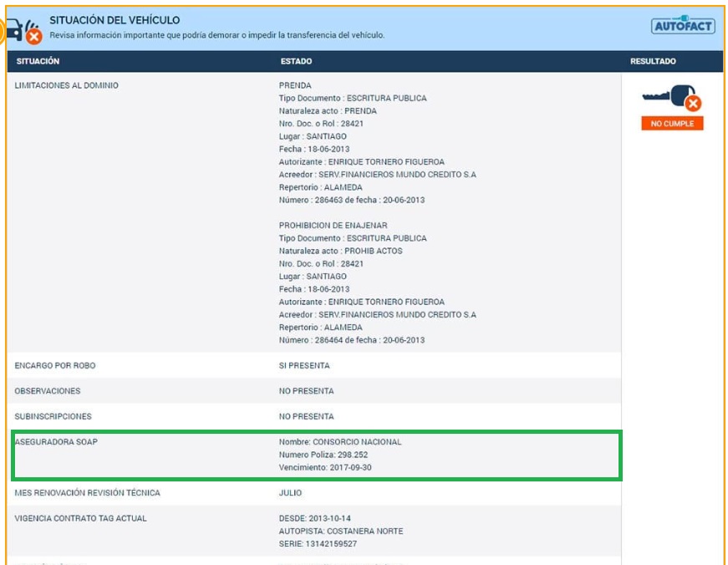Screen dimensions: 728x565
Task: Select the SUBINSCRIPCIONES row label
Action: point(53,416)
